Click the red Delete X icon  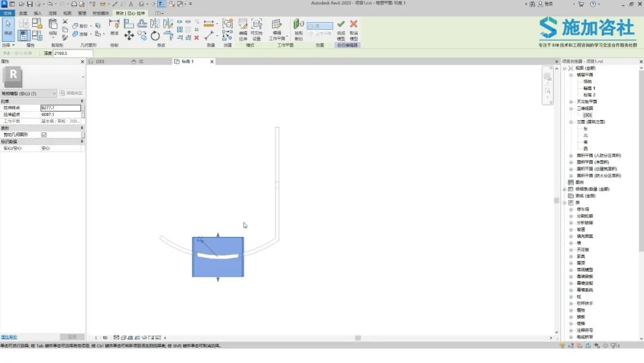[x=197, y=38]
